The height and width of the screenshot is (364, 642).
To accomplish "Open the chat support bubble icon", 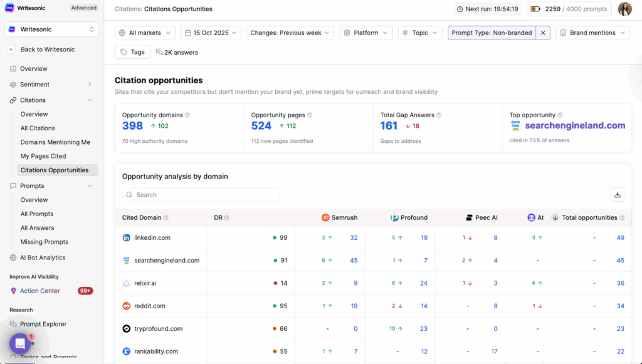I will [x=20, y=343].
